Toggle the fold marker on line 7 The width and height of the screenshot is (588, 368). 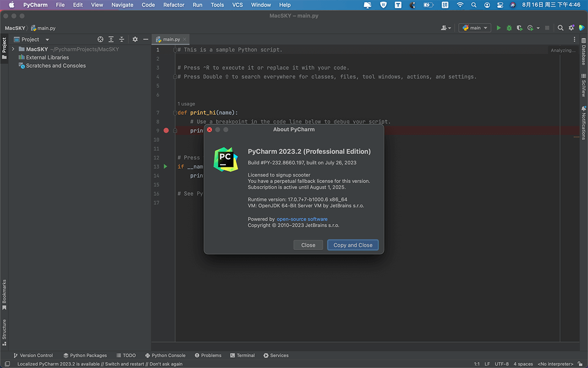coord(175,113)
